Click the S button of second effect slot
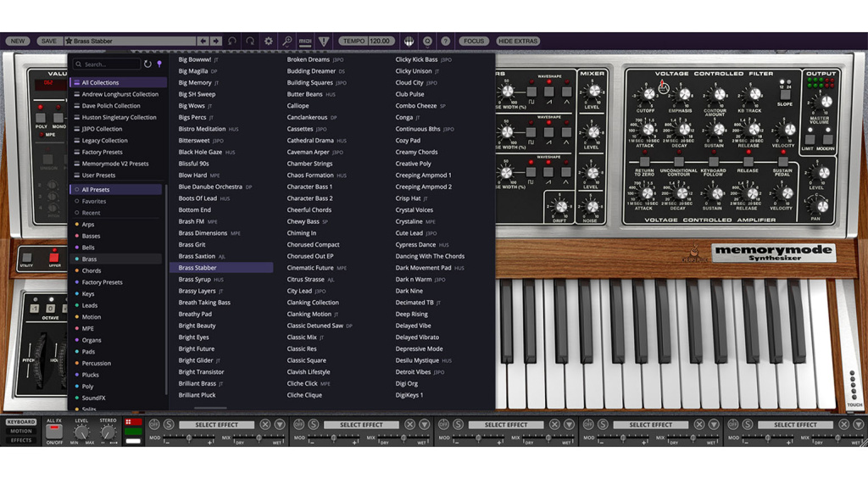 point(314,424)
